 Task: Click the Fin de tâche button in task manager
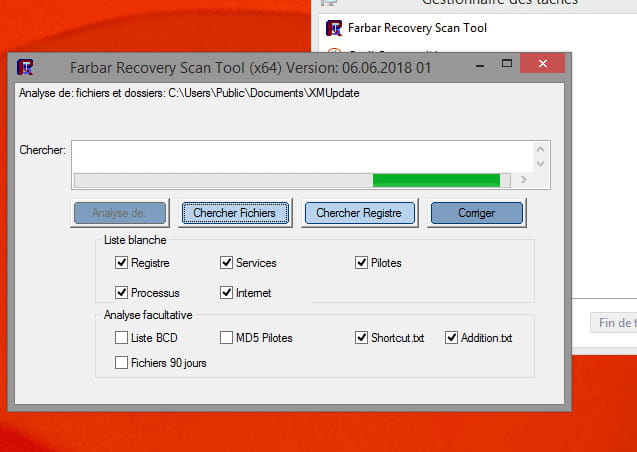pos(613,323)
